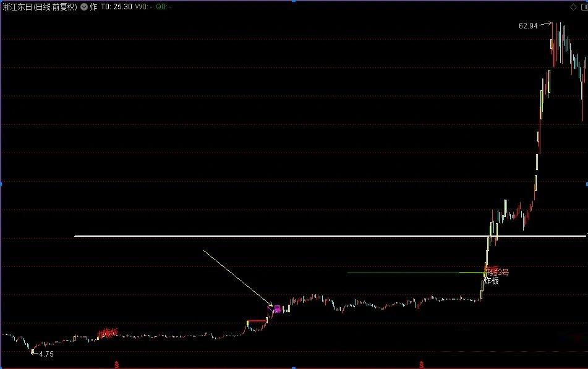The height and width of the screenshot is (369, 588).
Task: Click the red signal label on left consolidation
Action: point(108,333)
